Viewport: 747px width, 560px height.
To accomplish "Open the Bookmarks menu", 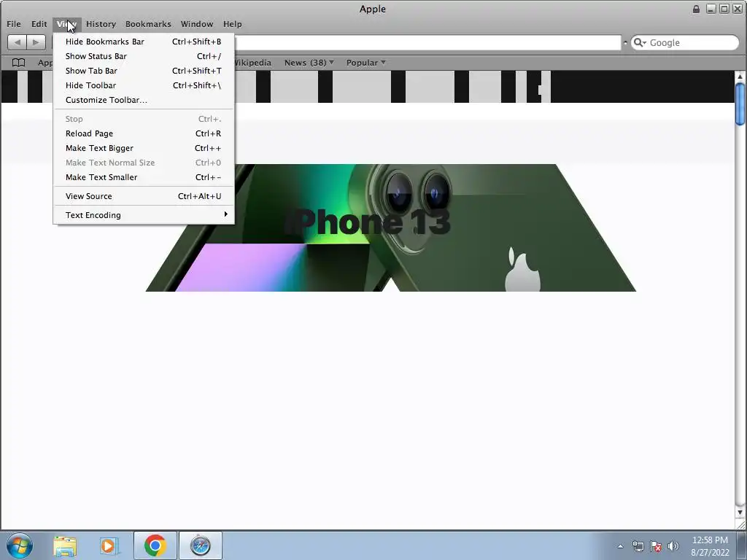I will coord(148,24).
